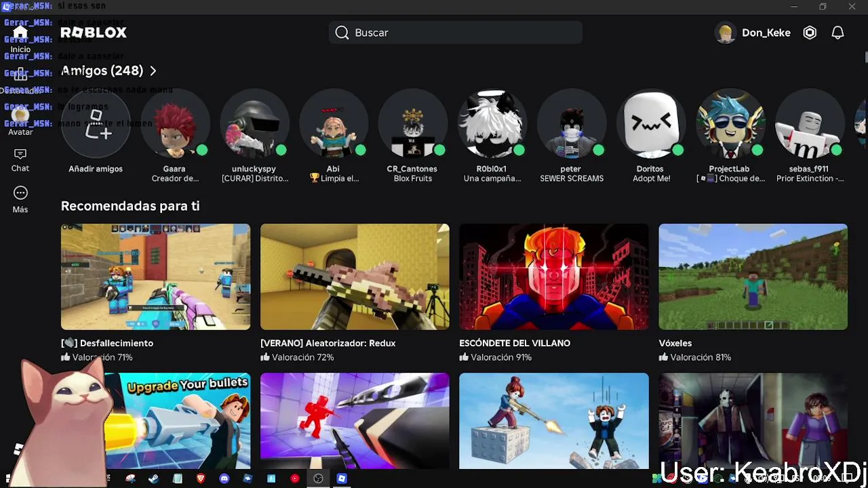The width and height of the screenshot is (868, 488).
Task: Open the Avatar editor from the sidebar
Action: pos(20,122)
